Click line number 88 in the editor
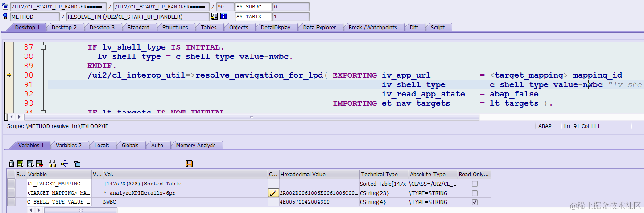The width and height of the screenshot is (644, 213). [x=28, y=57]
